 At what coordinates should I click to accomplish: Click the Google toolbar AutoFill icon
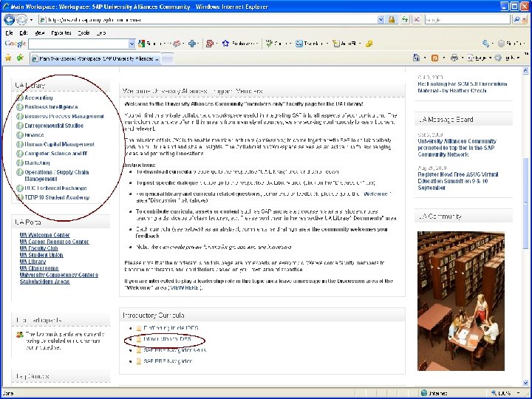coord(336,44)
